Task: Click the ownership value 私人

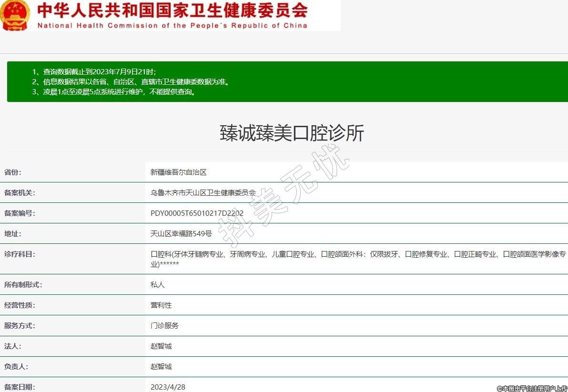Action: (x=157, y=285)
